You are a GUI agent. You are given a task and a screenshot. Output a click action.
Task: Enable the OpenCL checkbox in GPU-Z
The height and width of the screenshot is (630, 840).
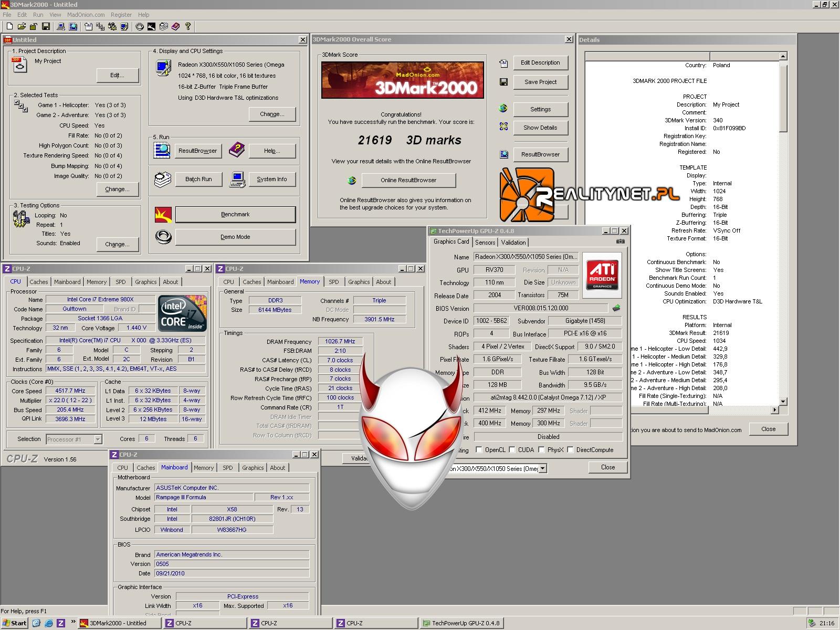pos(479,450)
